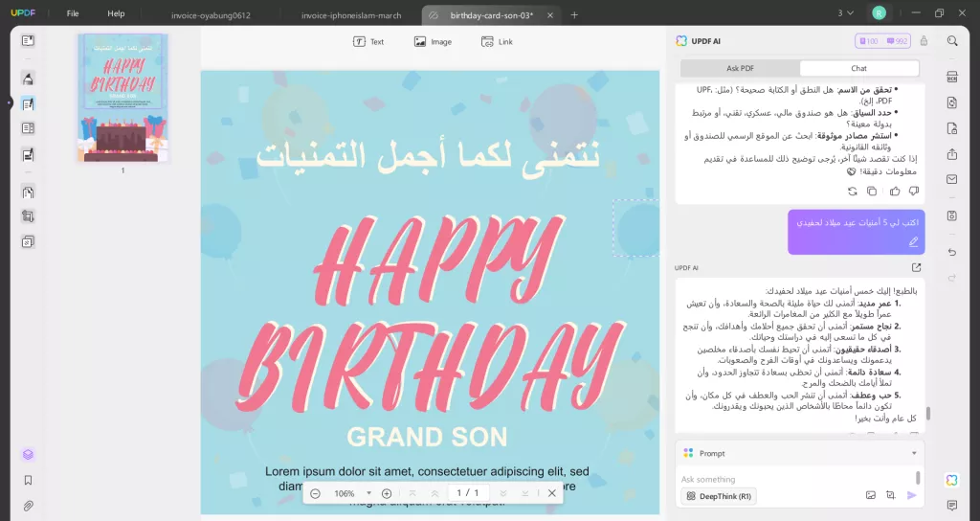Like the AI answer with thumbs up

[895, 192]
